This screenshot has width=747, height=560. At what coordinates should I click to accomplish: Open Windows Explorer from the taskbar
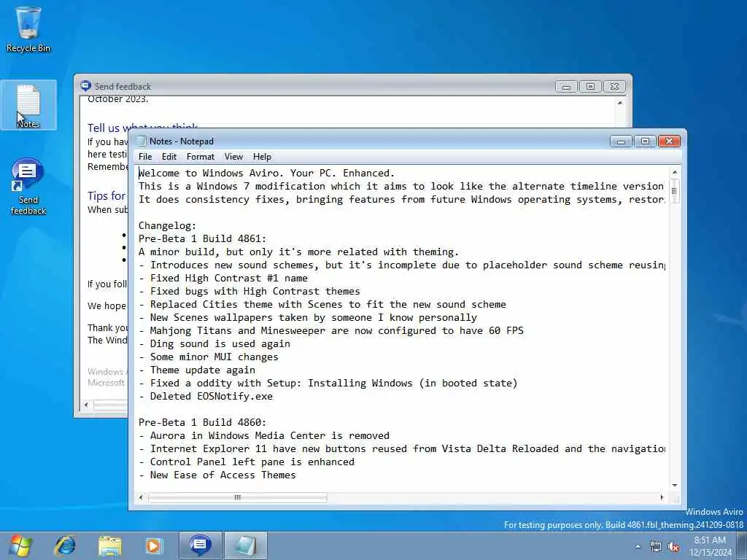click(x=110, y=545)
